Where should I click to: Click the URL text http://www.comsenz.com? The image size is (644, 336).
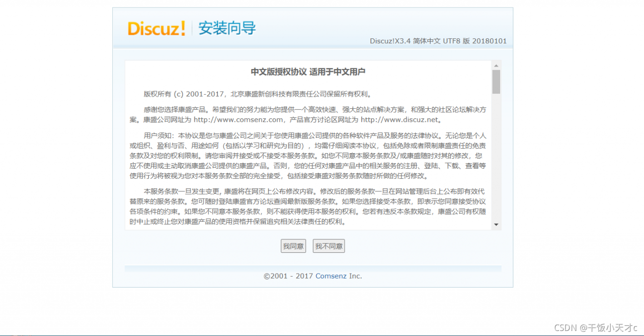[238, 120]
